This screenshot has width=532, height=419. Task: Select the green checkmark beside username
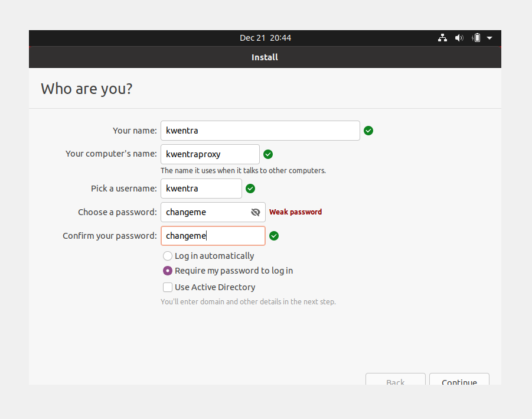pyautogui.click(x=250, y=189)
